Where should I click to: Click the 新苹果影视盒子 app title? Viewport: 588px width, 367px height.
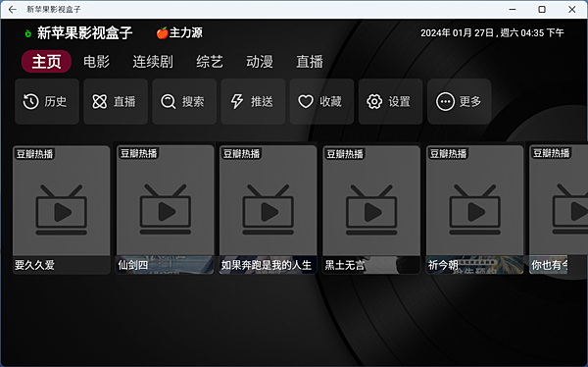click(84, 33)
